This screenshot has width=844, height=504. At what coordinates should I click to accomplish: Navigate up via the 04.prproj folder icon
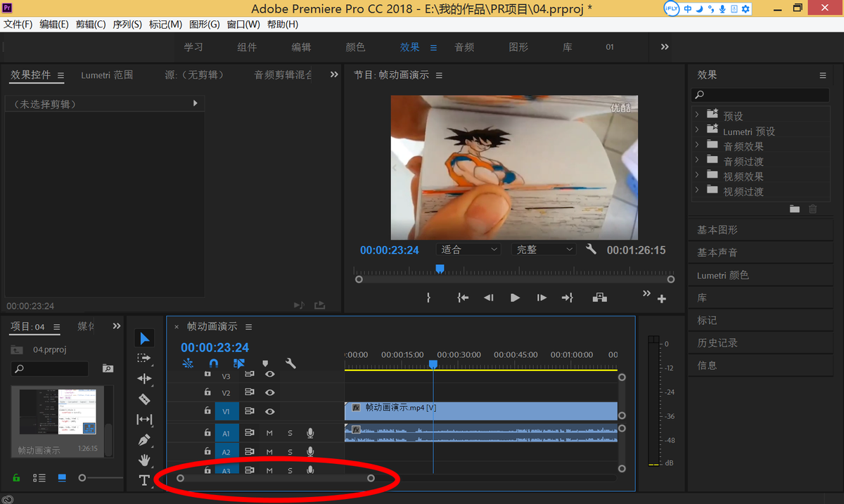coord(17,349)
